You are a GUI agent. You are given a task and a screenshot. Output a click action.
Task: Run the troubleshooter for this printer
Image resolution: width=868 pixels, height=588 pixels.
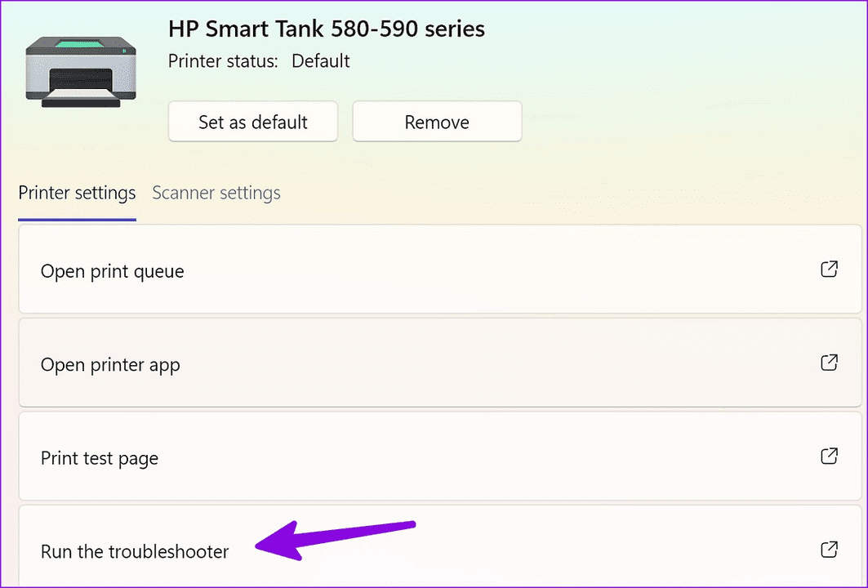pyautogui.click(x=135, y=551)
